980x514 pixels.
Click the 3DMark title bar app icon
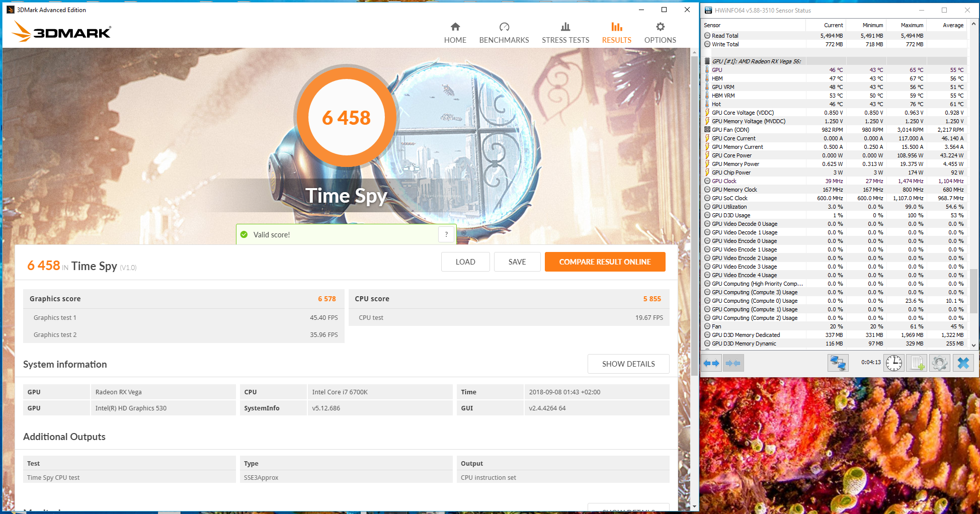pos(10,10)
